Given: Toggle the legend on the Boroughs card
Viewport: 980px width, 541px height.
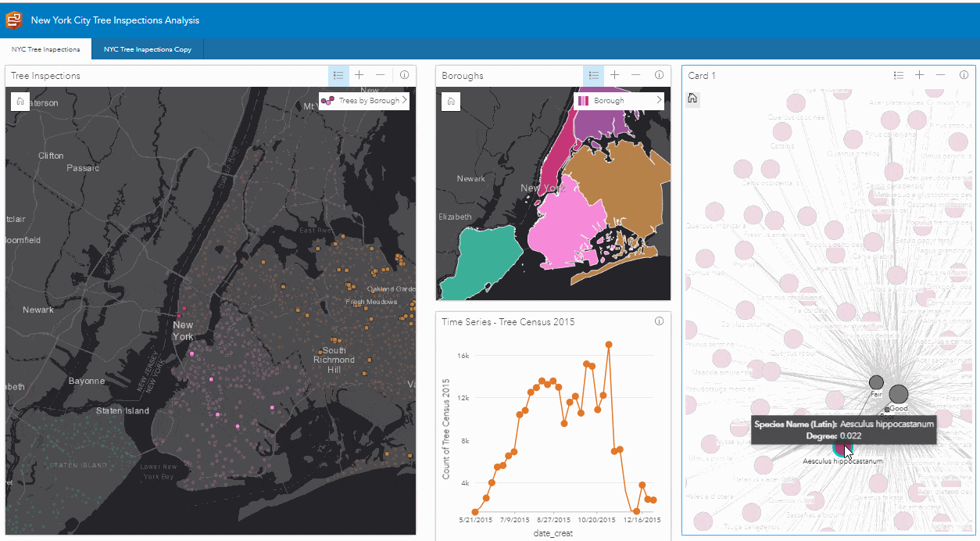Looking at the screenshot, I should pyautogui.click(x=593, y=75).
